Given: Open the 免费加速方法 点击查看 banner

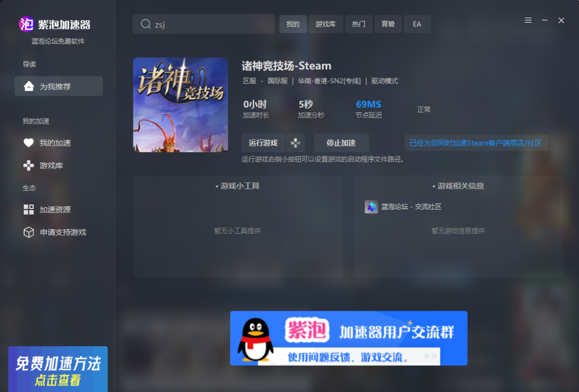Looking at the screenshot, I should (58, 369).
